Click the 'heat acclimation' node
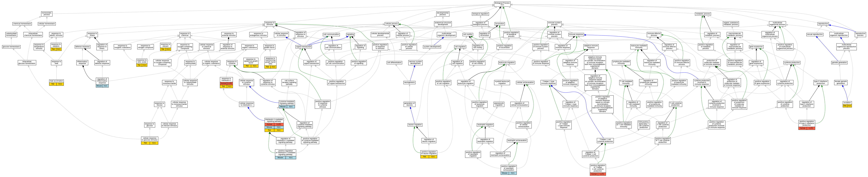This screenshot has height=177, width=868. point(56,82)
